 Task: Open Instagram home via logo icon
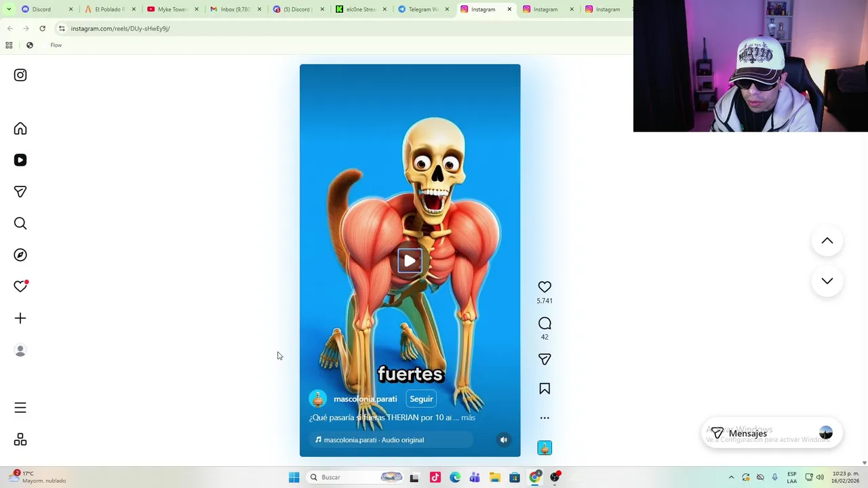[x=20, y=75]
